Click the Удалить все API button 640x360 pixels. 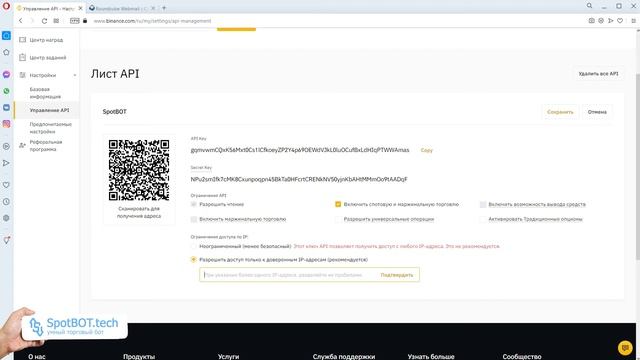[598, 74]
